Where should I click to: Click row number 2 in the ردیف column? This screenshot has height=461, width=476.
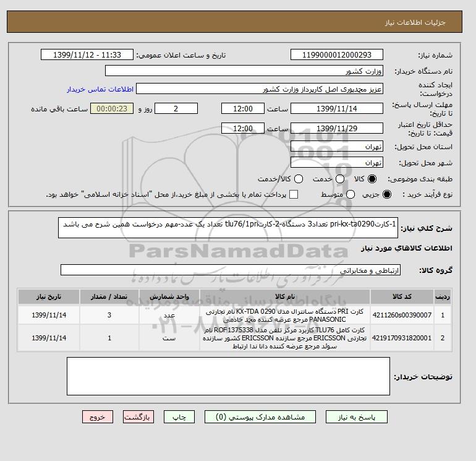tap(443, 338)
